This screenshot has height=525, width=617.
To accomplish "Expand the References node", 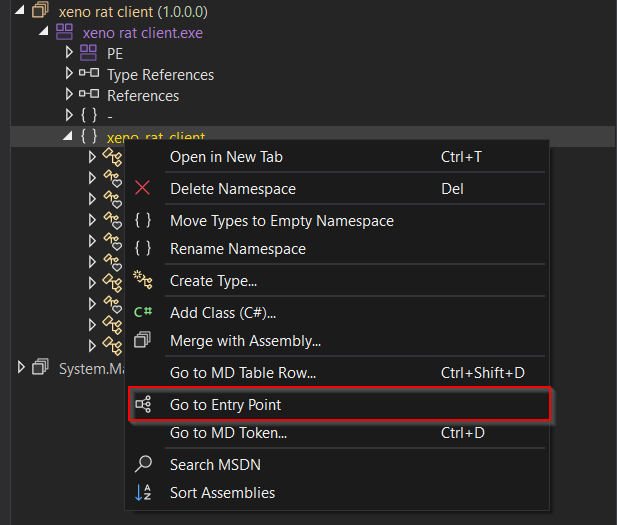I will click(69, 95).
